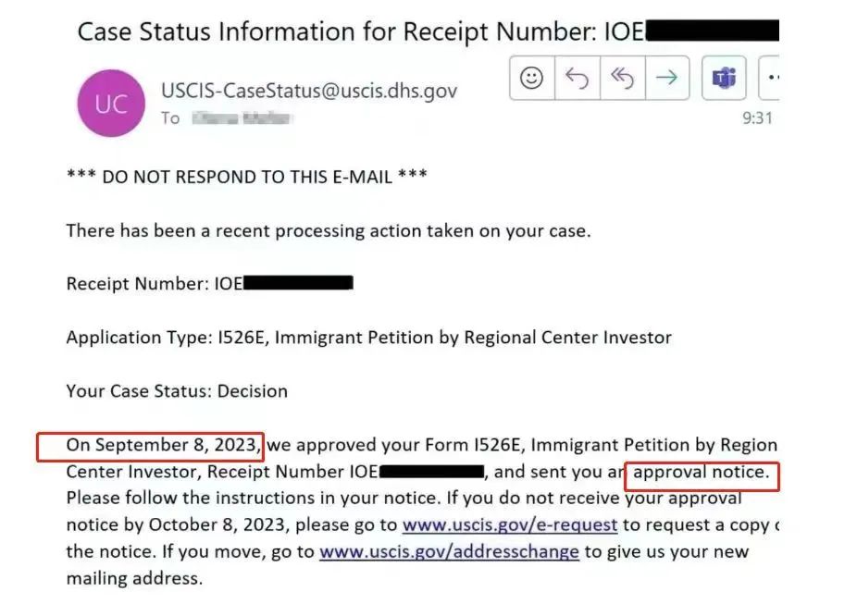Open the www.uscis.gov/e-request link

point(510,524)
